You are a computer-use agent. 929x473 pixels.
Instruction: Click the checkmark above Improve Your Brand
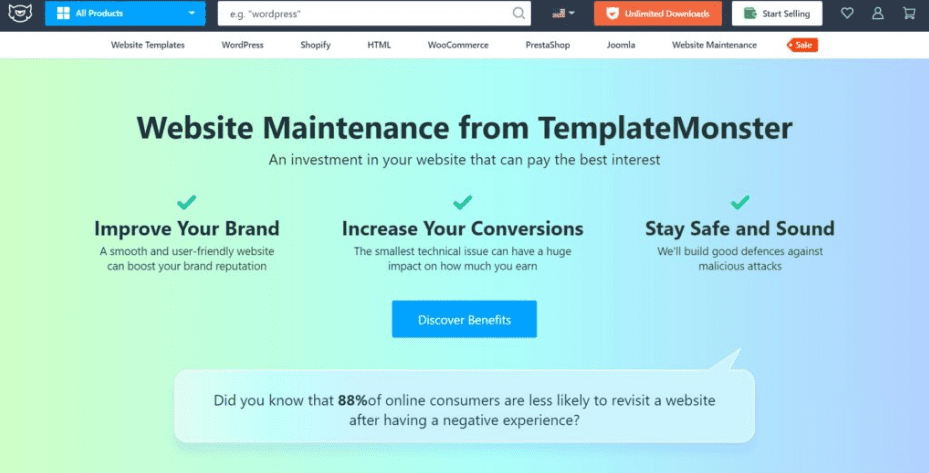(186, 202)
